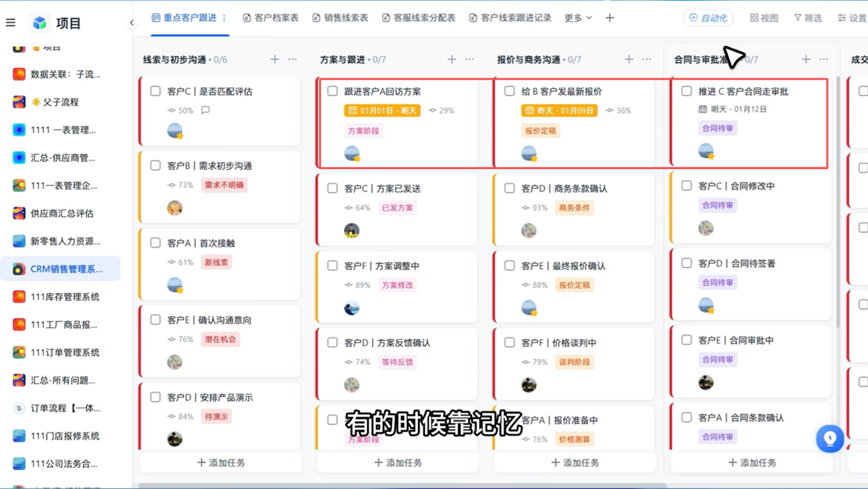
Task: Open the 筛选 filter tool
Action: [808, 18]
